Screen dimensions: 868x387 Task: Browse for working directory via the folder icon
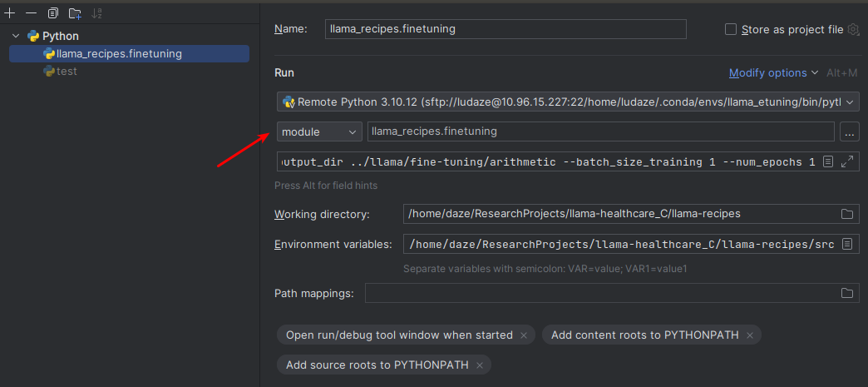click(x=847, y=214)
